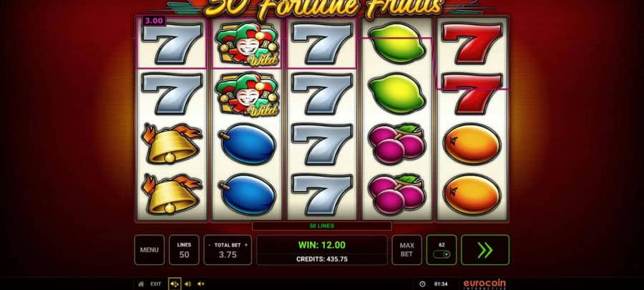Click the MAX BET button
The height and width of the screenshot is (290, 644).
[x=406, y=250]
